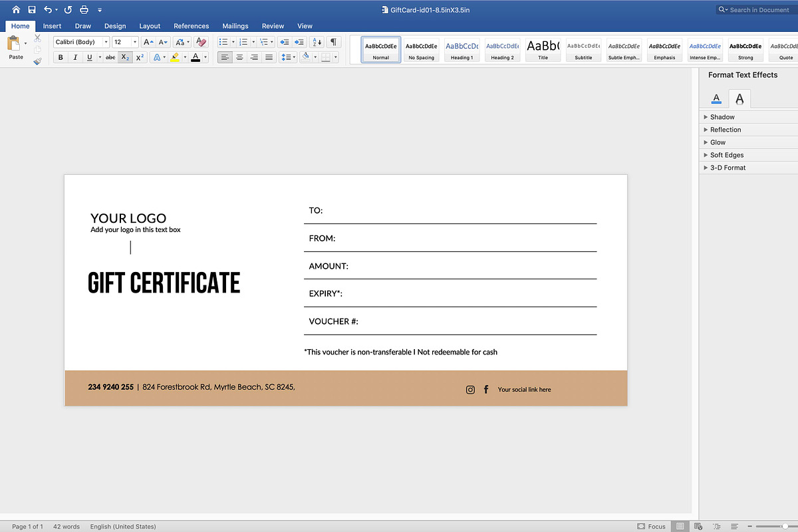Viewport: 798px width, 532px height.
Task: Open borders dropdown arrow
Action: [336, 58]
